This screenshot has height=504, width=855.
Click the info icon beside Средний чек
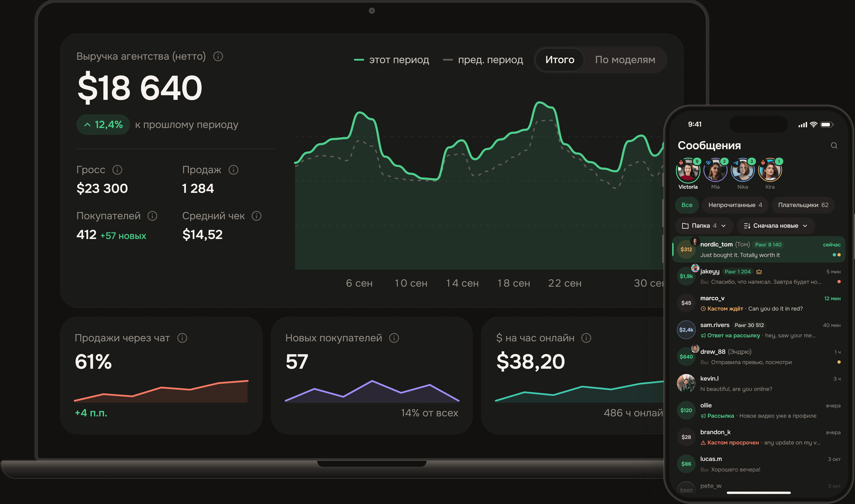pyautogui.click(x=256, y=216)
